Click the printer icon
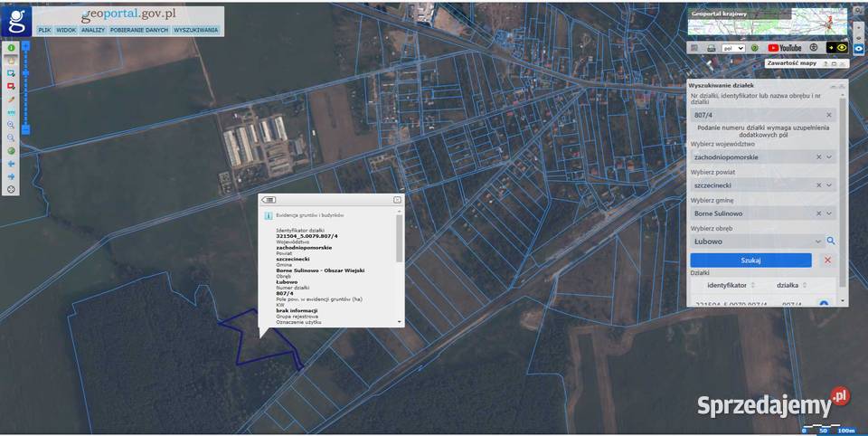This screenshot has width=868, height=436. click(x=711, y=48)
